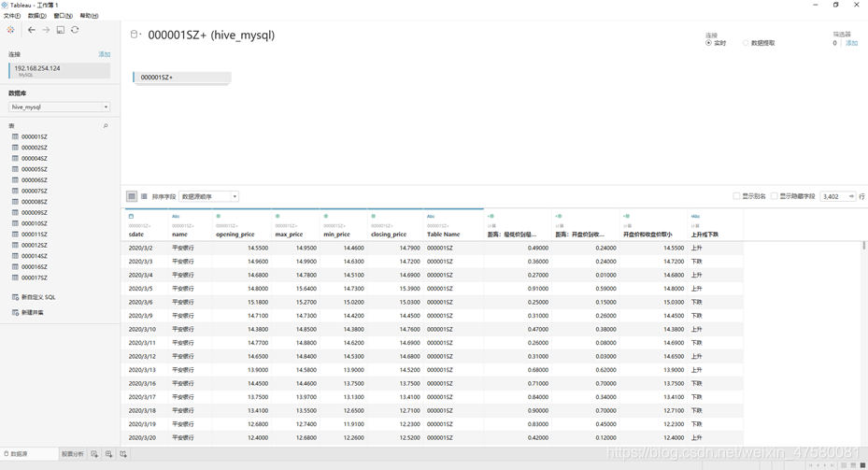Image resolution: width=868 pixels, height=470 pixels.
Task: Switch to data grid preview view
Action: [132, 196]
